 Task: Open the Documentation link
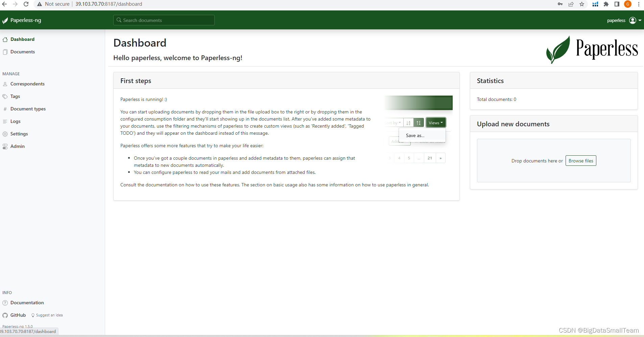27,303
